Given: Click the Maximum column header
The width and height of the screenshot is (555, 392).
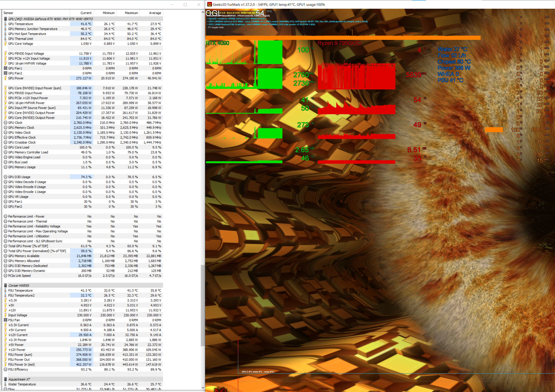Looking at the screenshot, I should pyautogui.click(x=131, y=13).
